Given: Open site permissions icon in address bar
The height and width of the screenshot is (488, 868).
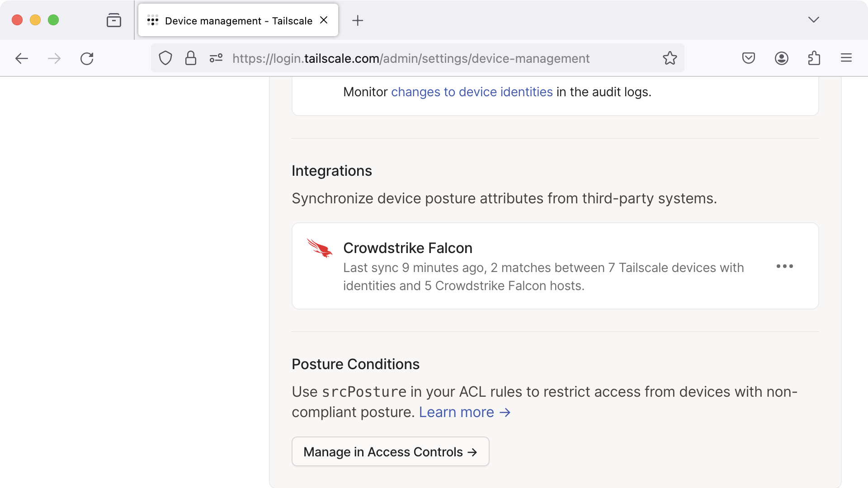Looking at the screenshot, I should 216,58.
